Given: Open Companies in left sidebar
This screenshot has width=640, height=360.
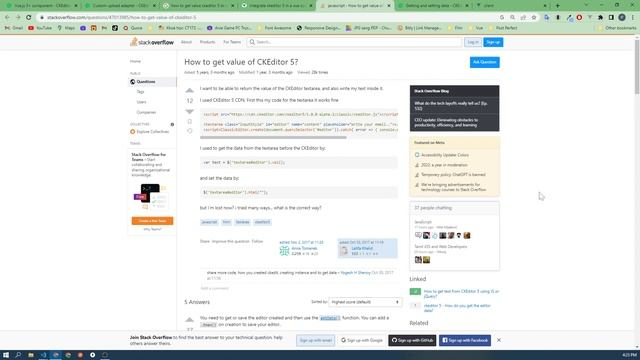Looking at the screenshot, I should coord(146,112).
